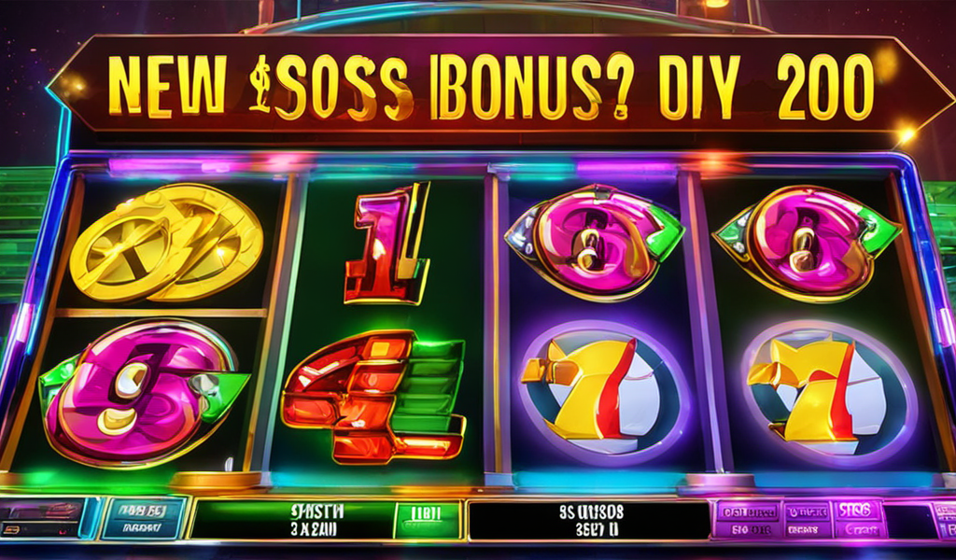The image size is (956, 560).
Task: Click the green display panel at bottom
Action: pyautogui.click(x=292, y=520)
